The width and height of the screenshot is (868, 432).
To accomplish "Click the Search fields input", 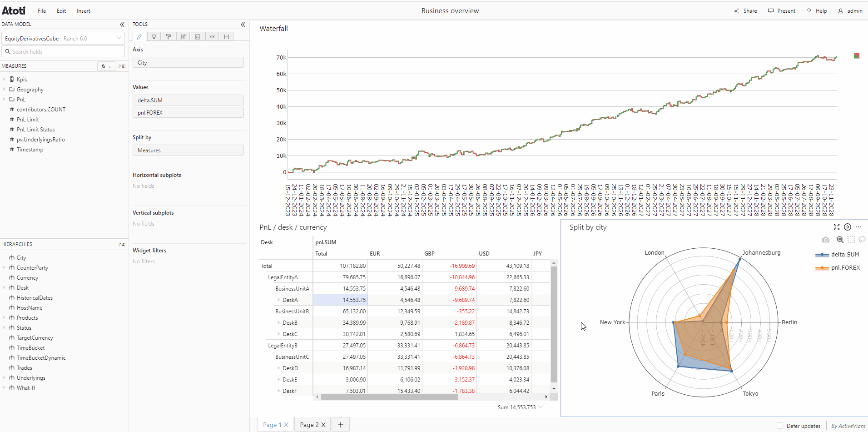I will pyautogui.click(x=63, y=51).
